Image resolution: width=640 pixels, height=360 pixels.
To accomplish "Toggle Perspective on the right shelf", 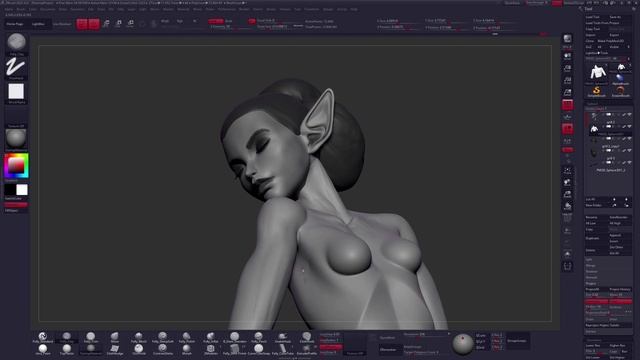I will [568, 105].
